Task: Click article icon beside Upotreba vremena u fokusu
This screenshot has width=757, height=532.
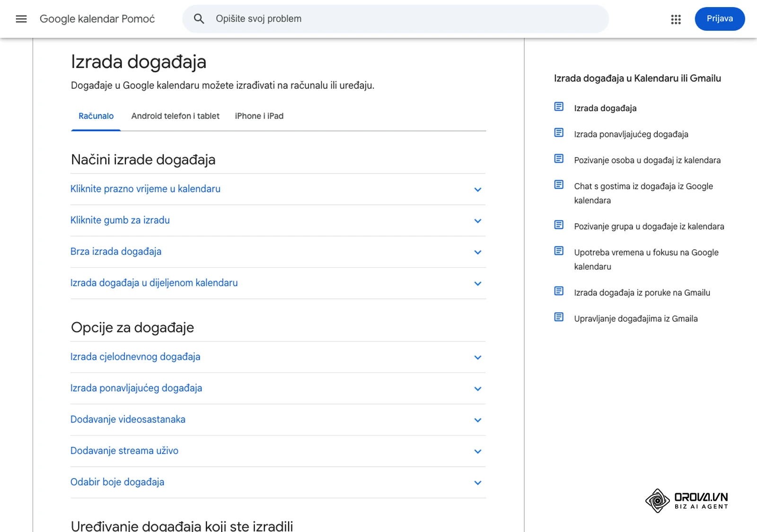Action: tap(559, 251)
